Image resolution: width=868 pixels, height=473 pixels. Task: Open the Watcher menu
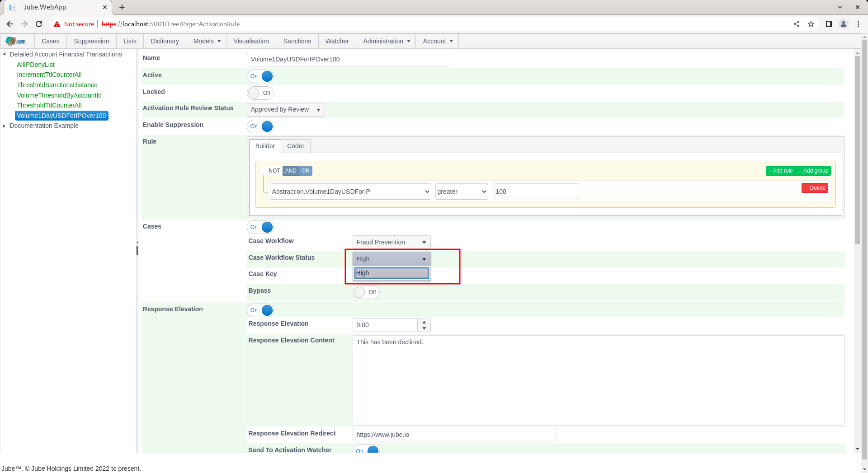337,41
